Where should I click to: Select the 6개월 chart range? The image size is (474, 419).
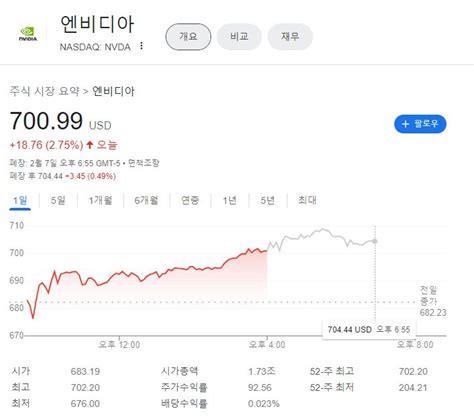(x=146, y=200)
